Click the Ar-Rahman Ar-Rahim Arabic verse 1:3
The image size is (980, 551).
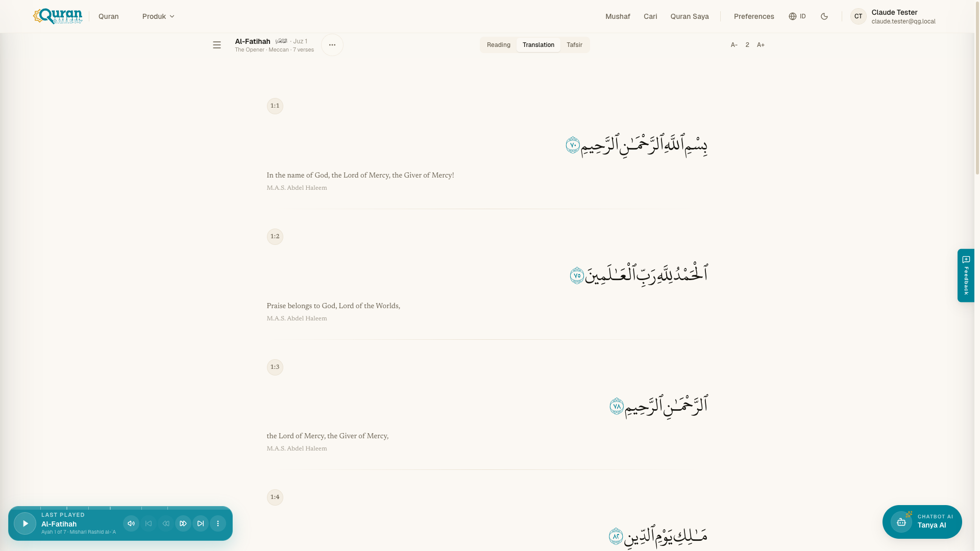[x=666, y=406]
